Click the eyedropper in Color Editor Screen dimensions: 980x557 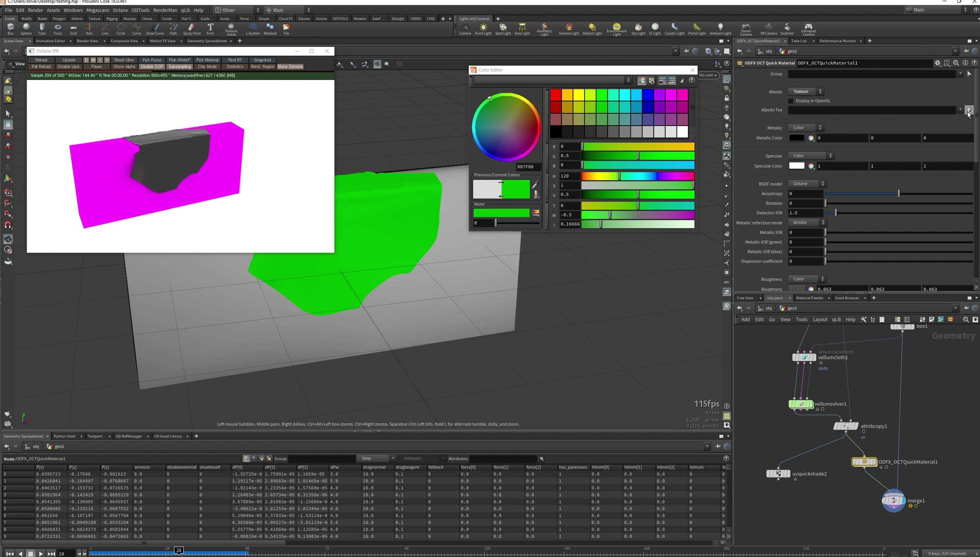tap(535, 184)
